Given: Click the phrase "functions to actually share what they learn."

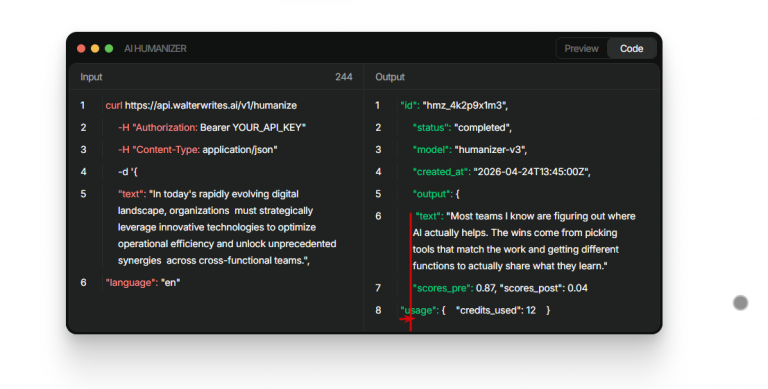Looking at the screenshot, I should tap(510, 266).
